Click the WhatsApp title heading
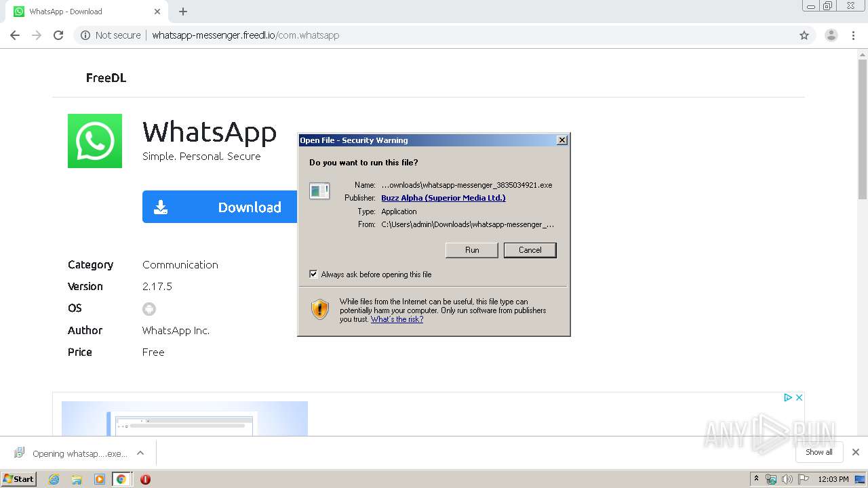 [x=210, y=131]
